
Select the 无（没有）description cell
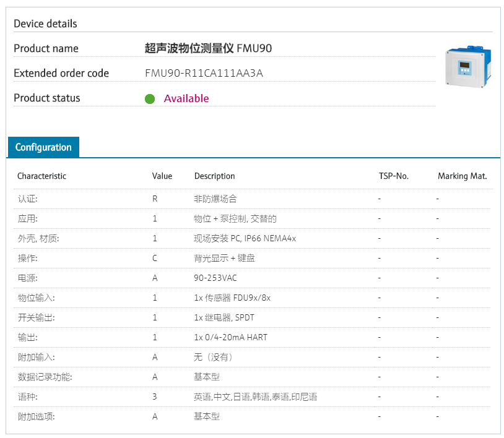click(x=213, y=357)
